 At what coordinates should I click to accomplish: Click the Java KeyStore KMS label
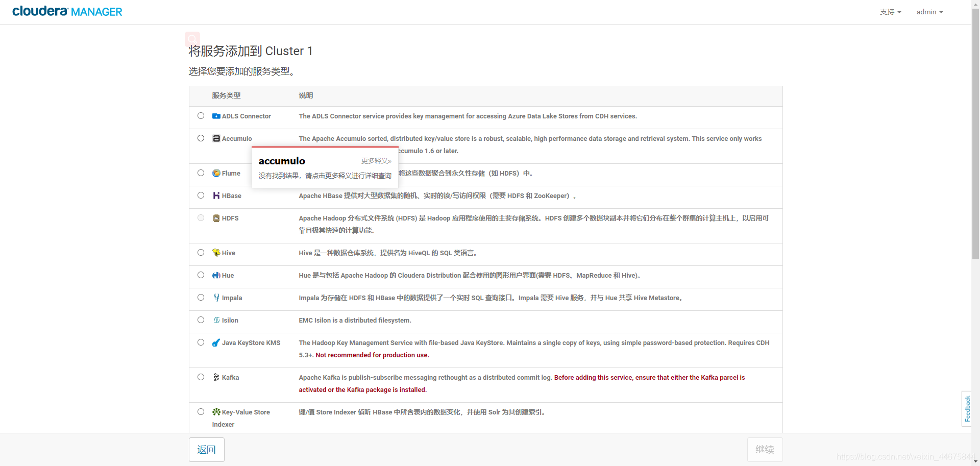coord(251,342)
